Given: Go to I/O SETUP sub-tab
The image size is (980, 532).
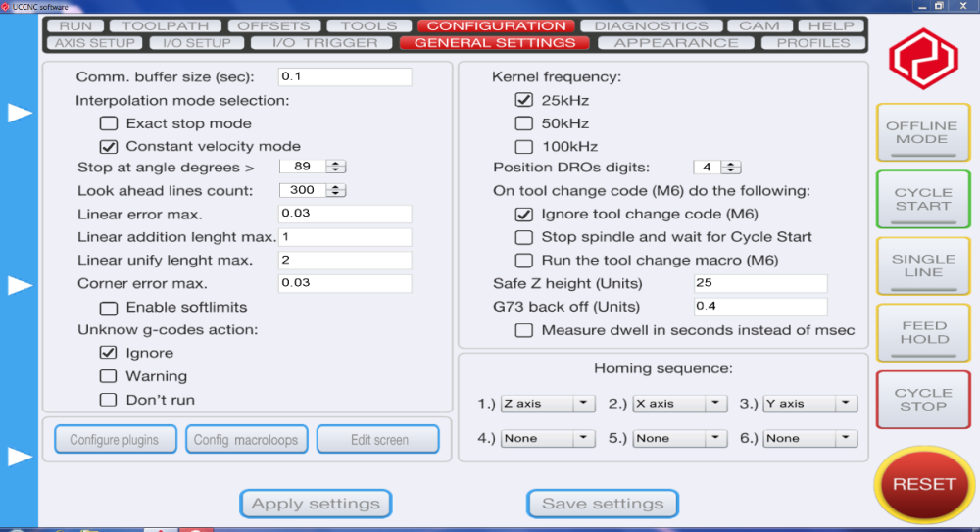Looking at the screenshot, I should (197, 42).
